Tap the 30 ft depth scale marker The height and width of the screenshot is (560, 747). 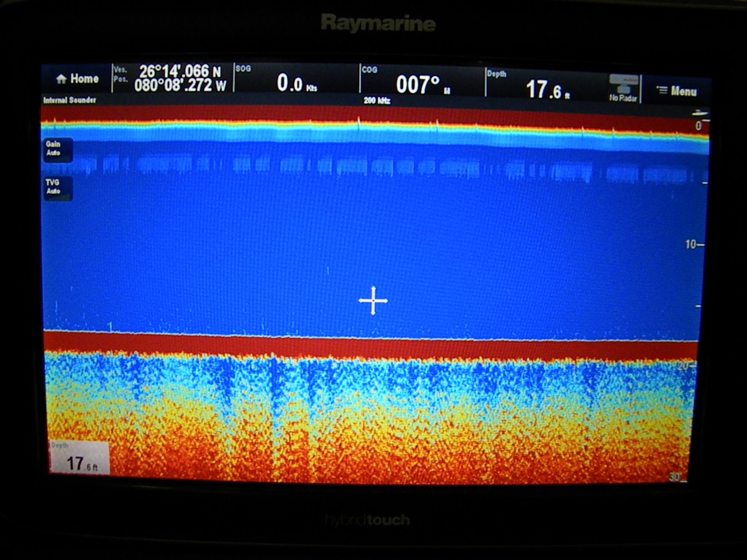[675, 477]
